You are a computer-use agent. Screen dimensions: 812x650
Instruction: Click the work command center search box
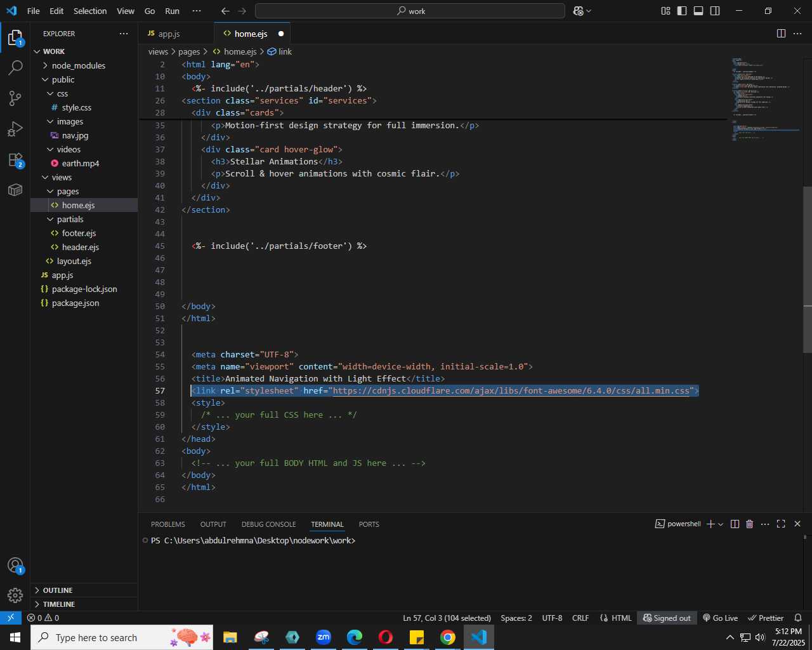pyautogui.click(x=410, y=11)
